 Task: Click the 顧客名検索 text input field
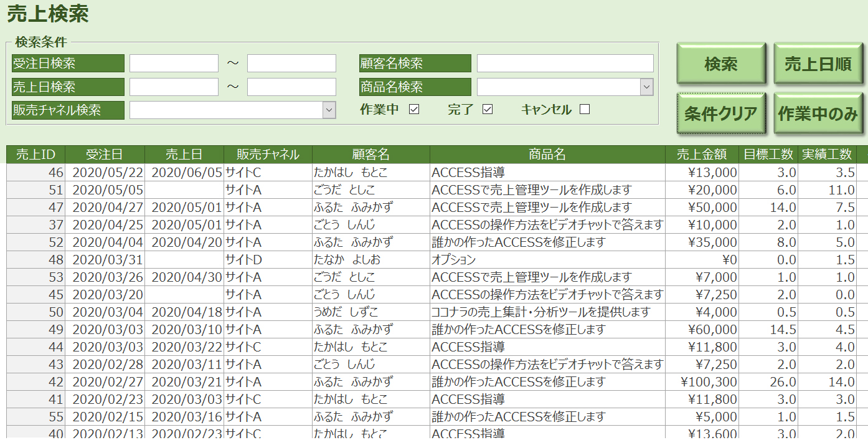click(565, 63)
